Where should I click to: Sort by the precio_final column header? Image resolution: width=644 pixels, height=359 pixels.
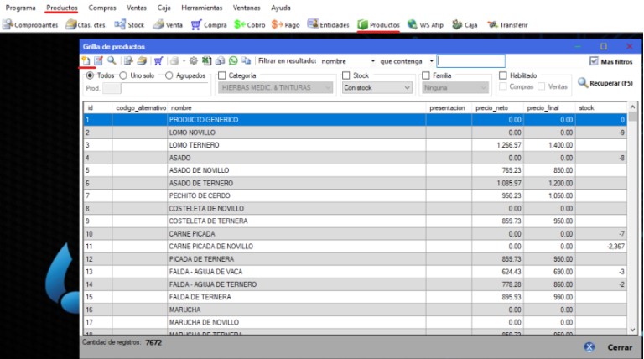pyautogui.click(x=549, y=107)
